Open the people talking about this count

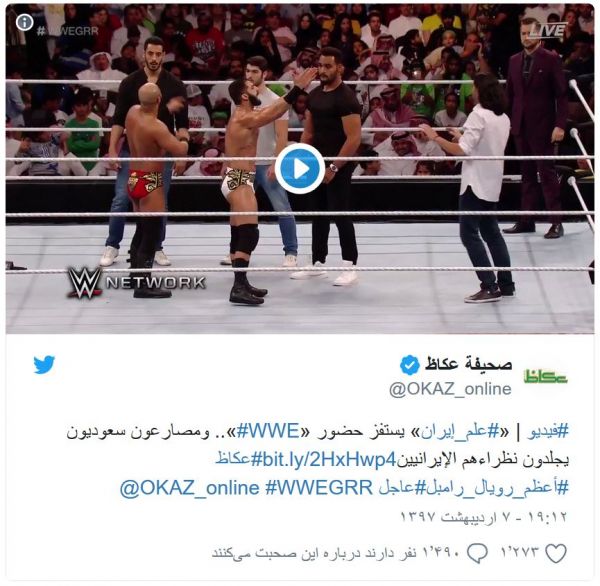pyautogui.click(x=336, y=553)
